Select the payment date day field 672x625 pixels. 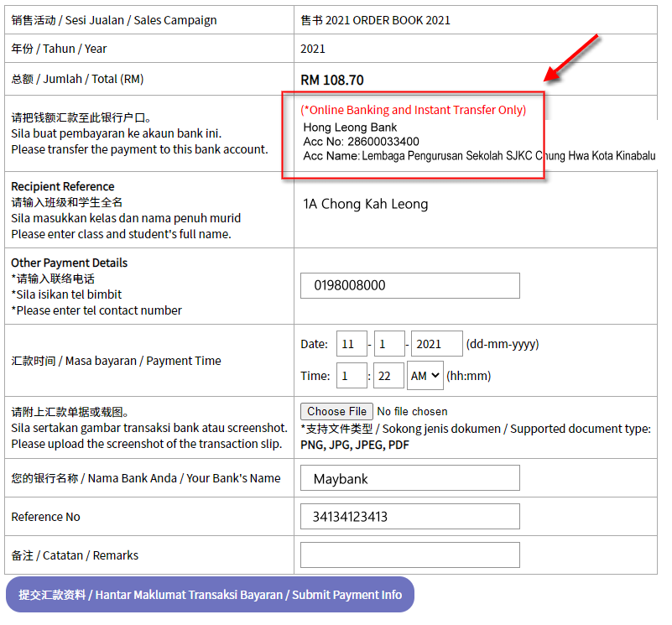pos(352,344)
